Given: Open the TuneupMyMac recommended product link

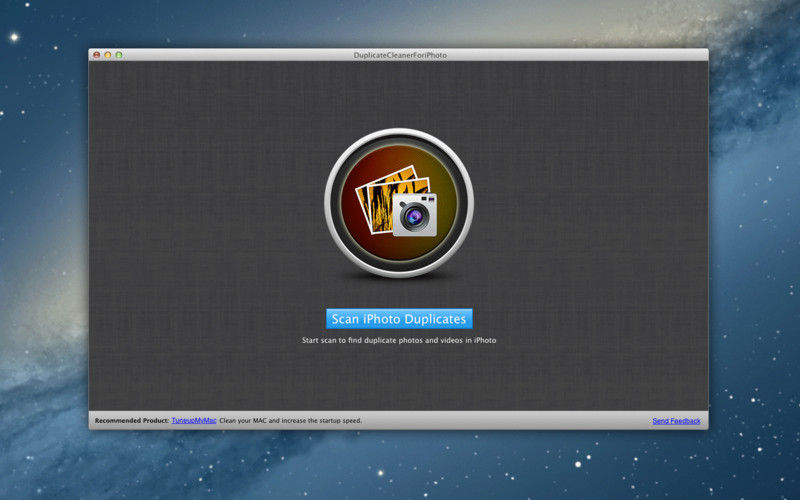Looking at the screenshot, I should [194, 420].
